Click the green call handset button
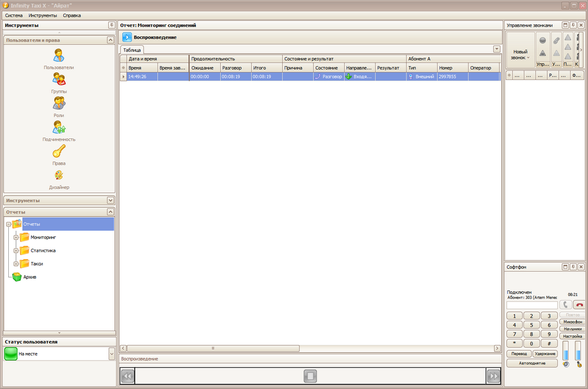 566,305
